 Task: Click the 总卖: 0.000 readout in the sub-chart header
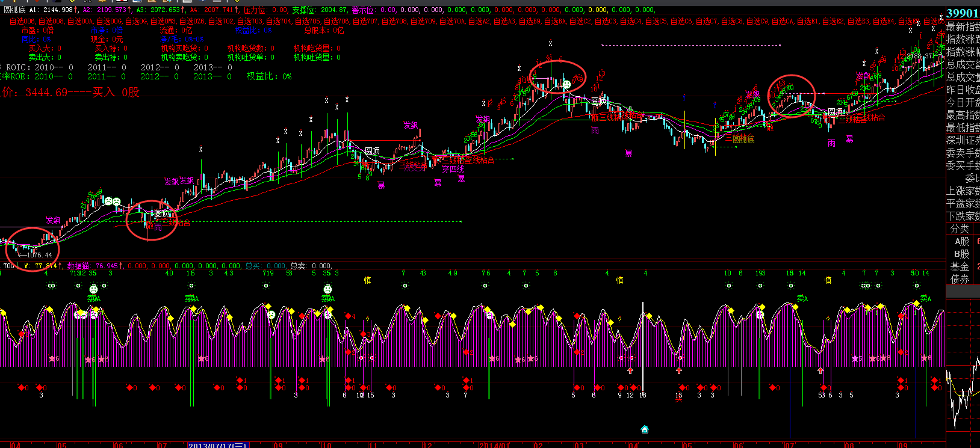[311, 266]
